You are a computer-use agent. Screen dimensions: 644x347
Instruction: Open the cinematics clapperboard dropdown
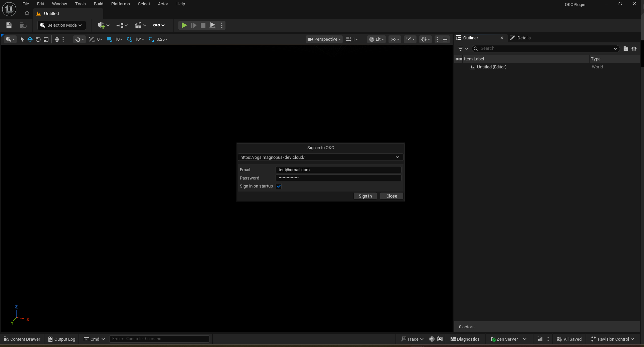pyautogui.click(x=140, y=25)
